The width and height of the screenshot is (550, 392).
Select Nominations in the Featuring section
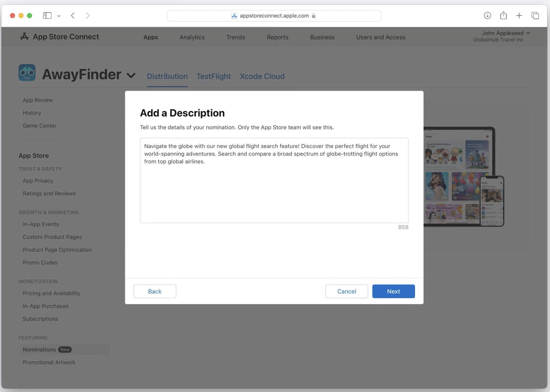pos(65,349)
